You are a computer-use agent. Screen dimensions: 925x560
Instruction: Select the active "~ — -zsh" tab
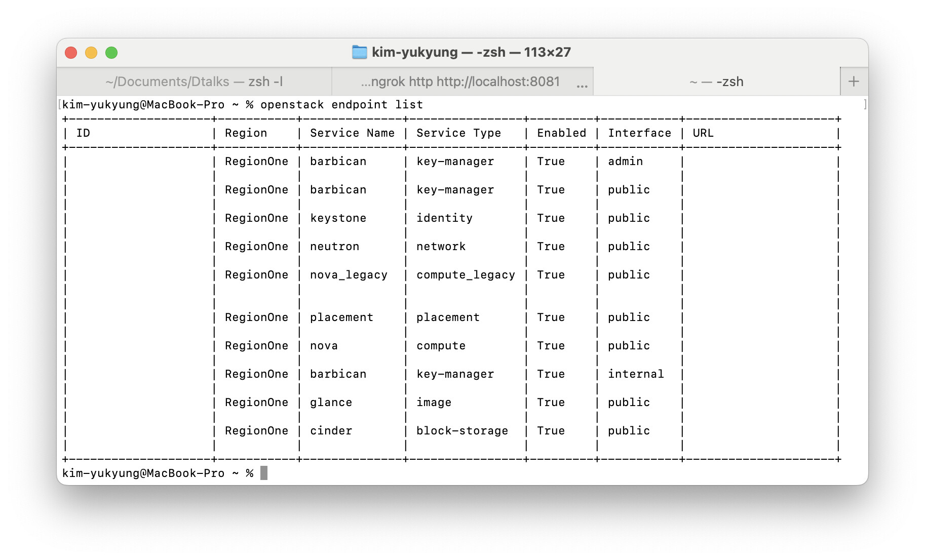(716, 82)
